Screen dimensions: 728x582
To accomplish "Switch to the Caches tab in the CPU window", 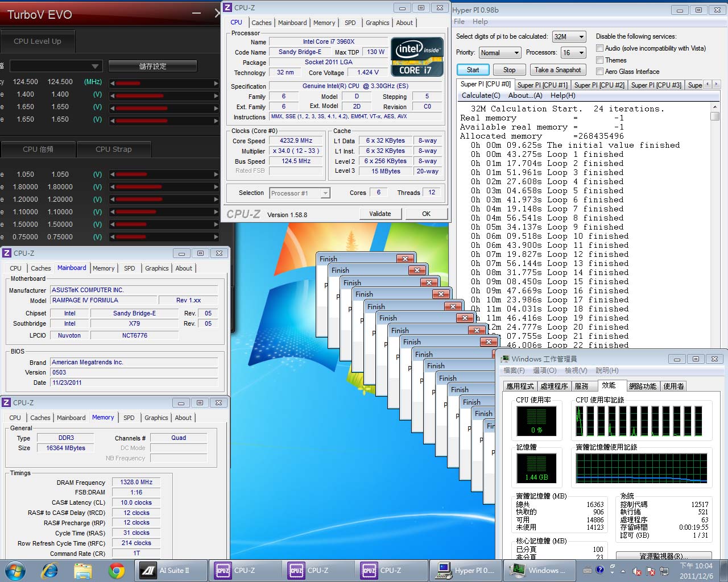I will (x=262, y=23).
